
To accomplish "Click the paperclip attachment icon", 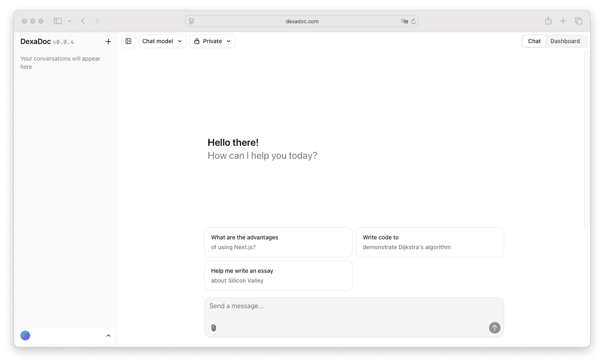I will pyautogui.click(x=214, y=328).
